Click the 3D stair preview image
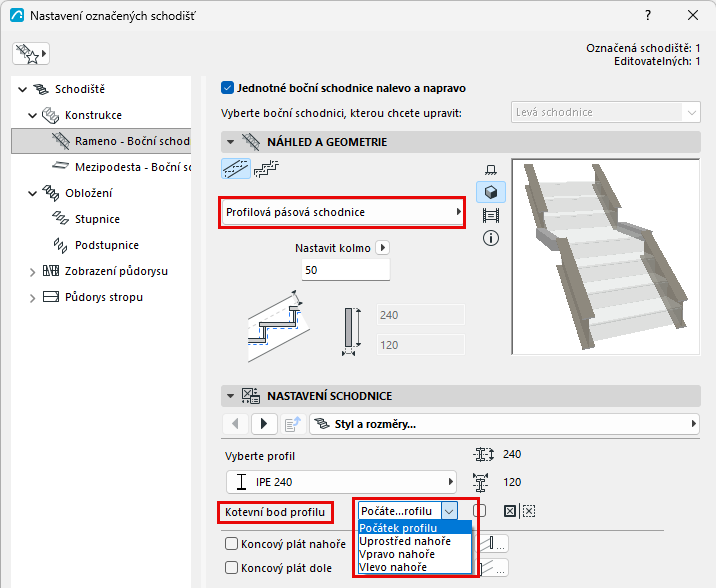 pyautogui.click(x=605, y=257)
